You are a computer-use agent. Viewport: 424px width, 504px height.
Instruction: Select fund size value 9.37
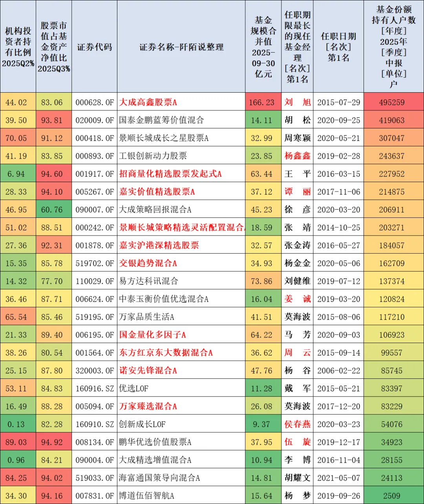click(x=262, y=424)
